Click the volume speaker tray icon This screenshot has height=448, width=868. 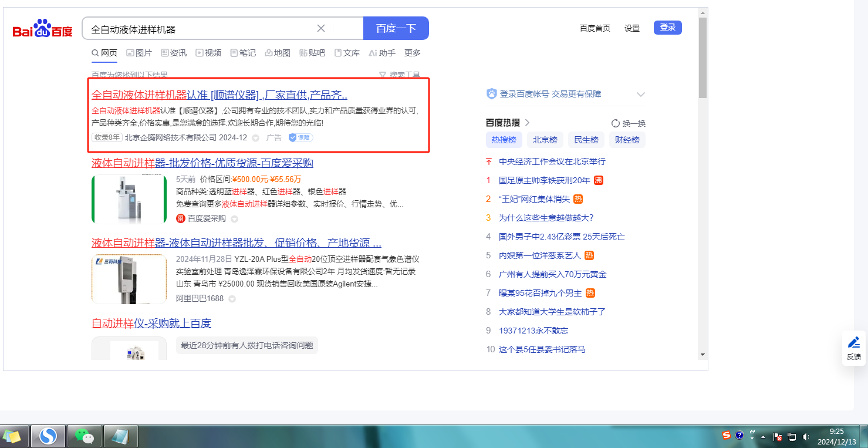tap(806, 437)
